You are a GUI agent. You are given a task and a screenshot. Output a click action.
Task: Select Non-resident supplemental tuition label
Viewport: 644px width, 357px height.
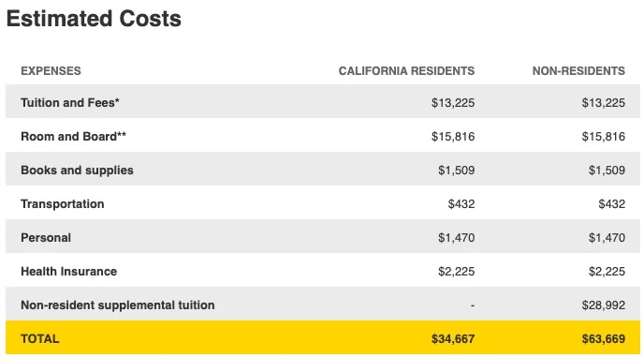(118, 305)
